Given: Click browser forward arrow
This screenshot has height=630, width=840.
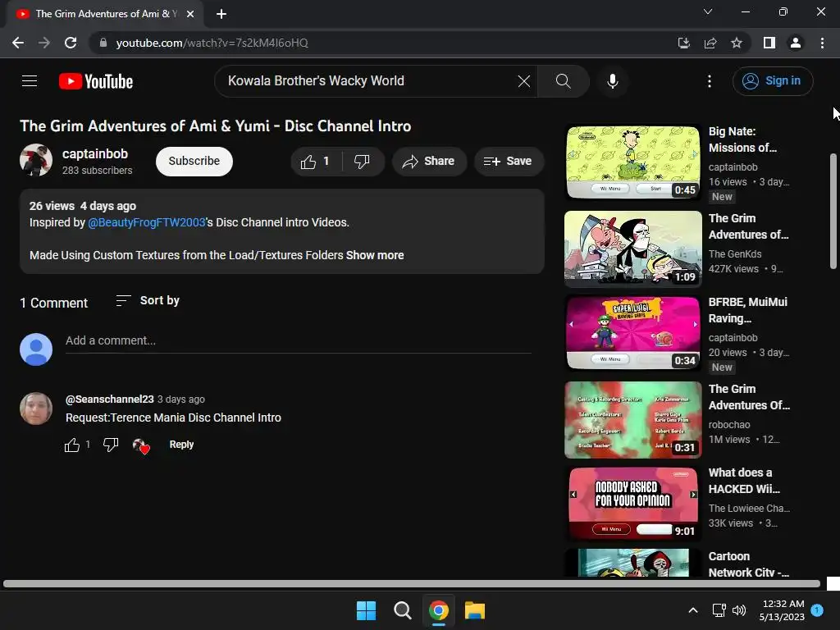Looking at the screenshot, I should tap(44, 43).
